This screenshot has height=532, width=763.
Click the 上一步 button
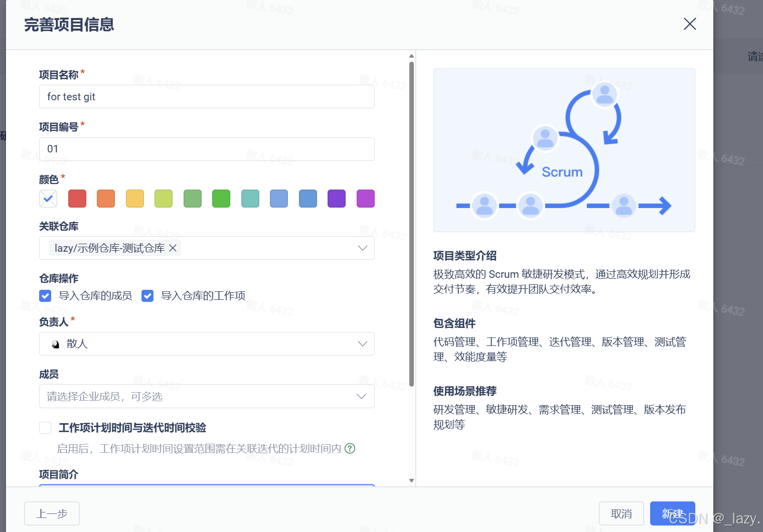52,513
